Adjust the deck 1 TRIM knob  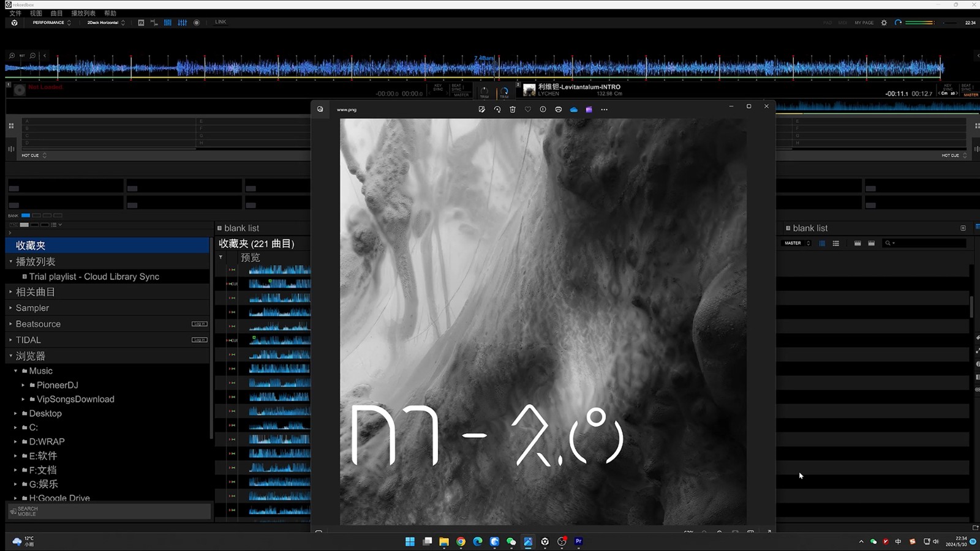(x=484, y=91)
